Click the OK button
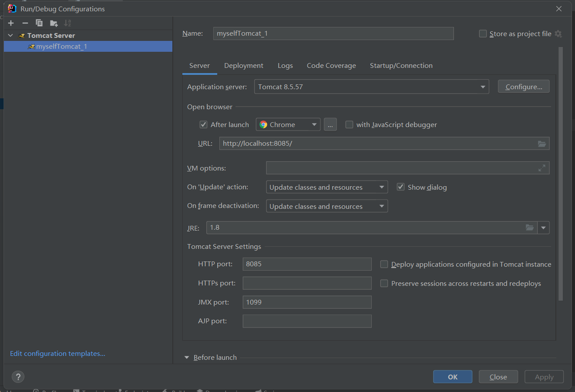Viewport: 575px width, 392px height. 453,377
